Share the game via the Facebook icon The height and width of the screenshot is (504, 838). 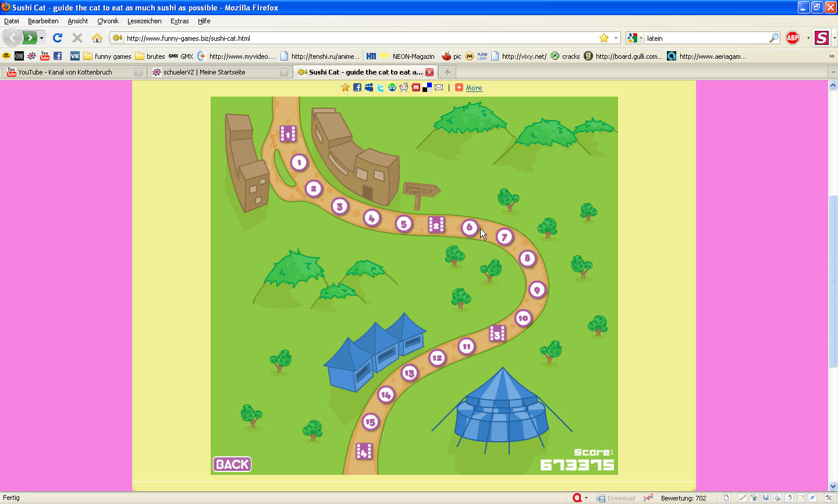coord(357,87)
